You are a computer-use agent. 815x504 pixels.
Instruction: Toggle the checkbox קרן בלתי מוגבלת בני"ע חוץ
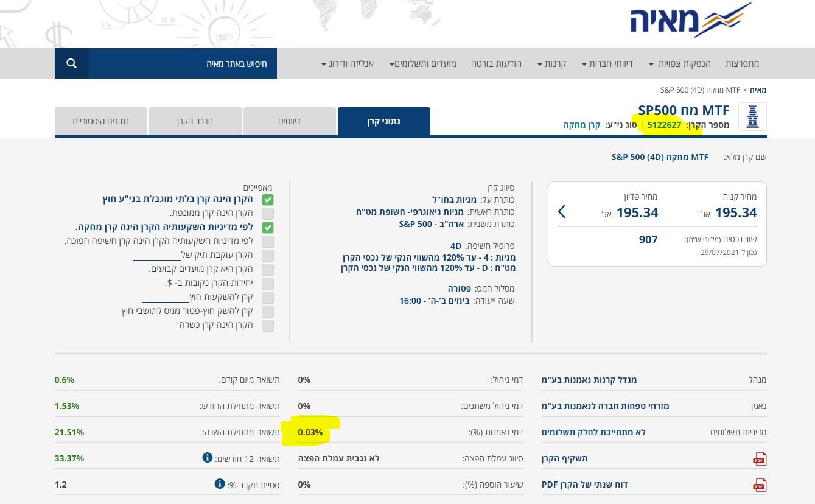coord(268,200)
